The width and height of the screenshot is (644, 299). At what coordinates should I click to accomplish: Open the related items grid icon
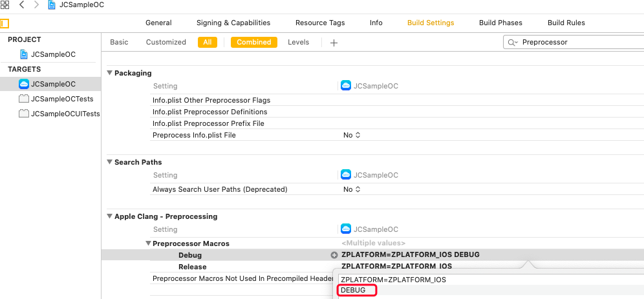click(5, 5)
